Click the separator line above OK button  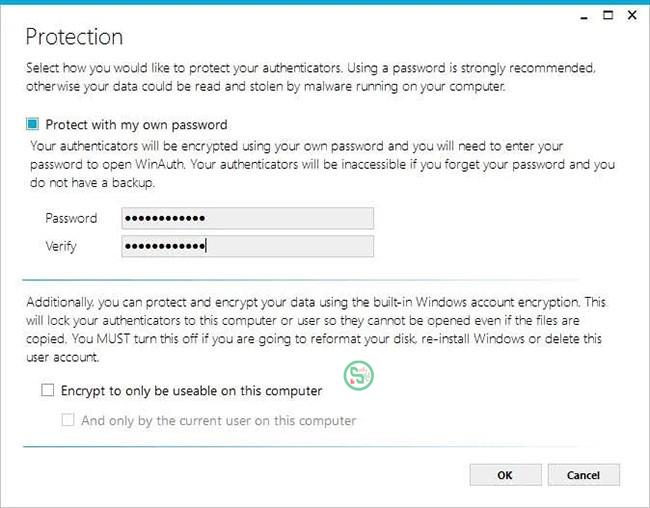click(301, 447)
